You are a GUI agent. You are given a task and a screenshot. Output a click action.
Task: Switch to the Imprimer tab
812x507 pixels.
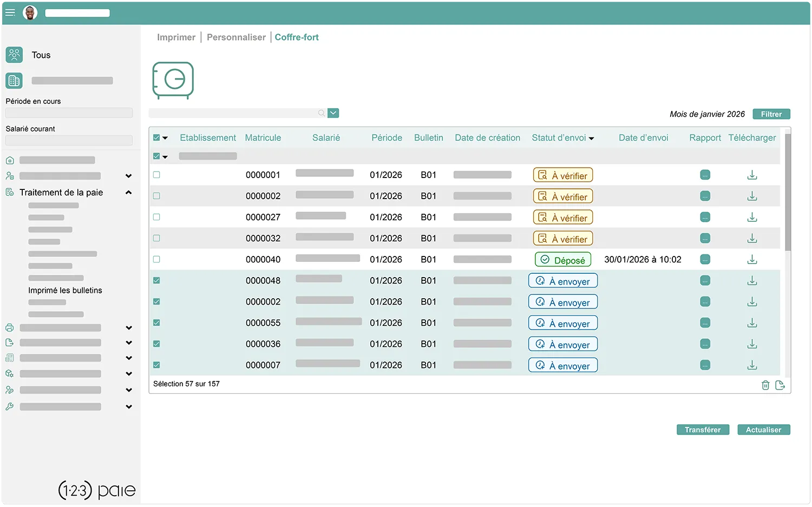point(176,37)
